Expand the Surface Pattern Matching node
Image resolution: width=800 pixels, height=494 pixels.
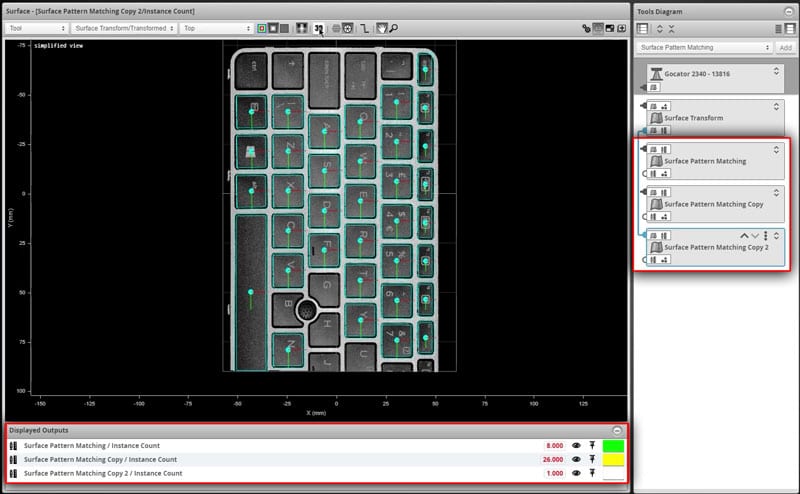pyautogui.click(x=776, y=150)
